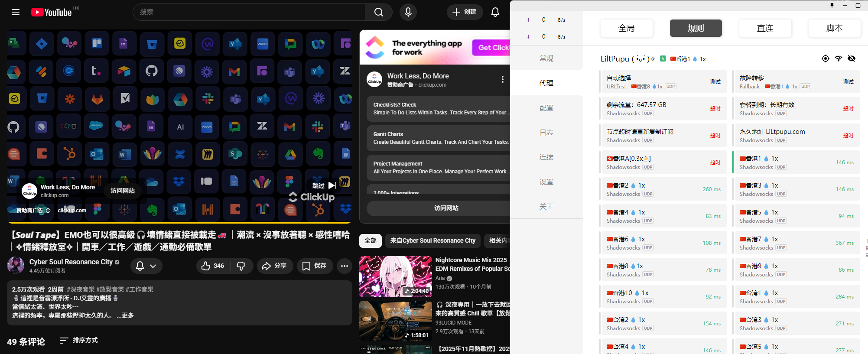Click the 跳过 skip ad button
The image size is (868, 354).
coord(324,185)
